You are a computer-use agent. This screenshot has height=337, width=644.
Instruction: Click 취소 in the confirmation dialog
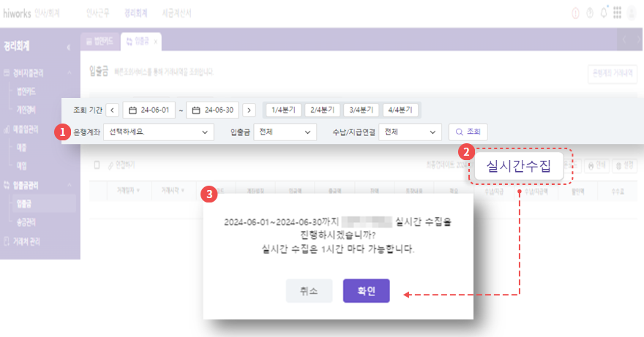click(x=309, y=291)
